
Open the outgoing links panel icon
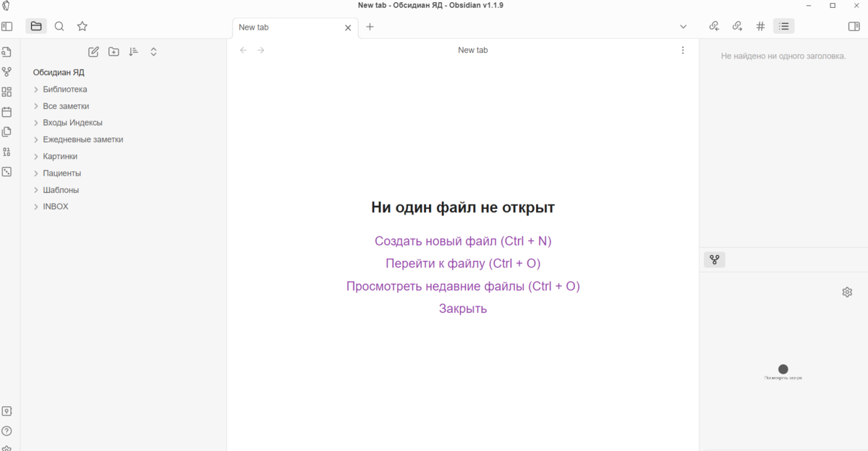click(x=737, y=27)
